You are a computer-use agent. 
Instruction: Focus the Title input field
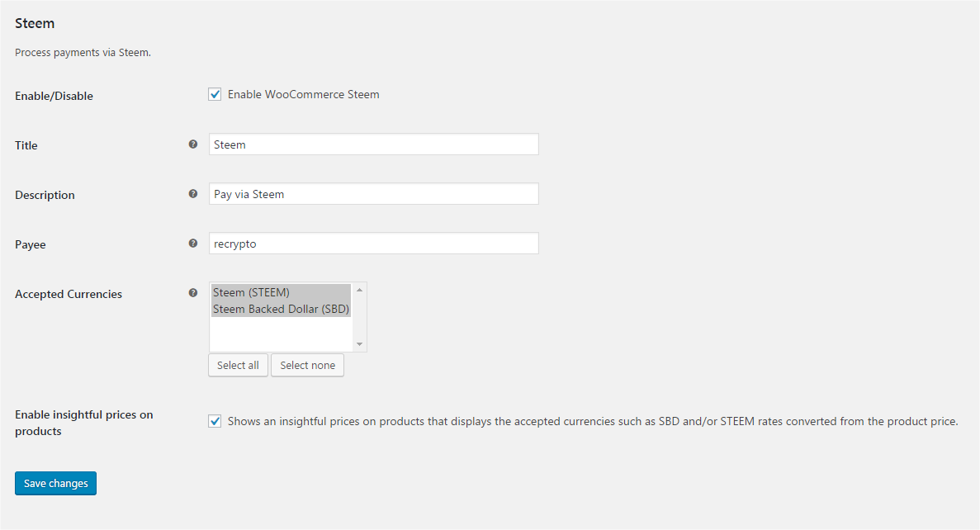tap(373, 144)
